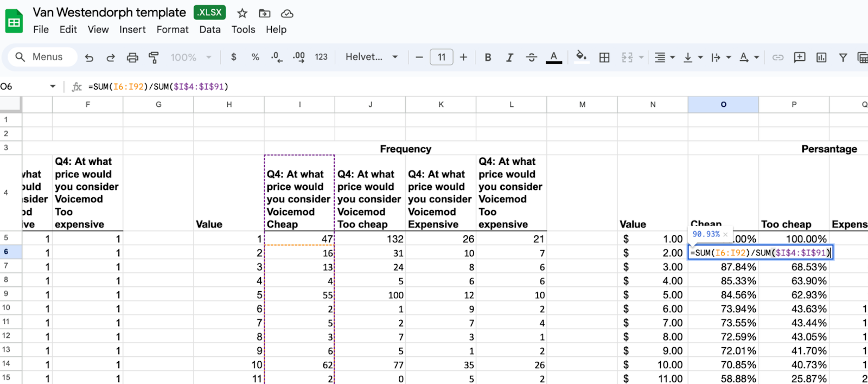Image resolution: width=868 pixels, height=384 pixels.
Task: Open the Help menu
Action: coord(276,29)
